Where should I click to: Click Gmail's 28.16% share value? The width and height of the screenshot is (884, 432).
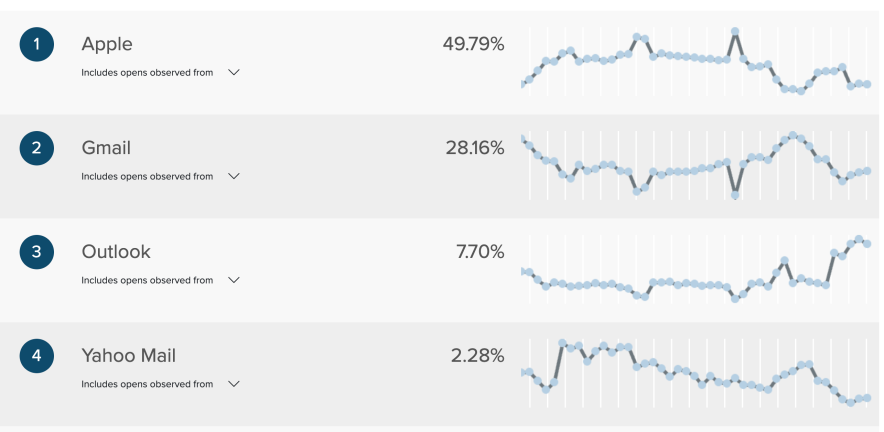point(475,148)
